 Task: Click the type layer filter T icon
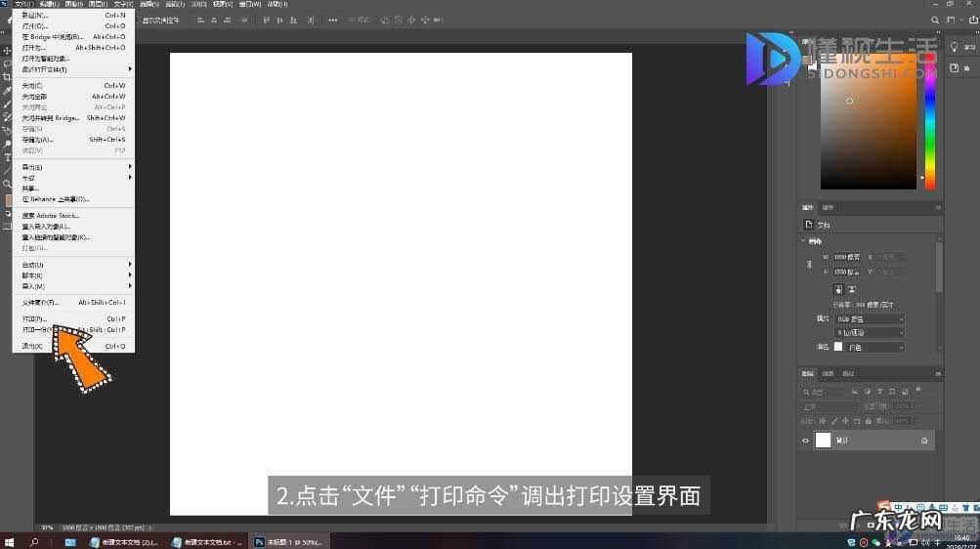(x=879, y=393)
